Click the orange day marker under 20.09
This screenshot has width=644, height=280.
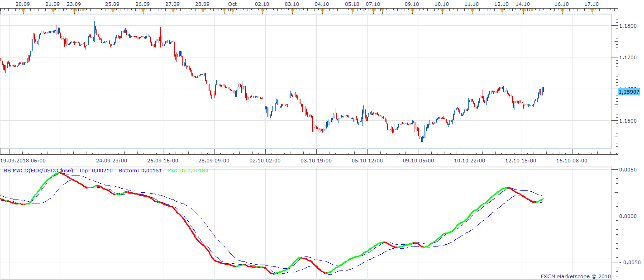click(x=23, y=10)
